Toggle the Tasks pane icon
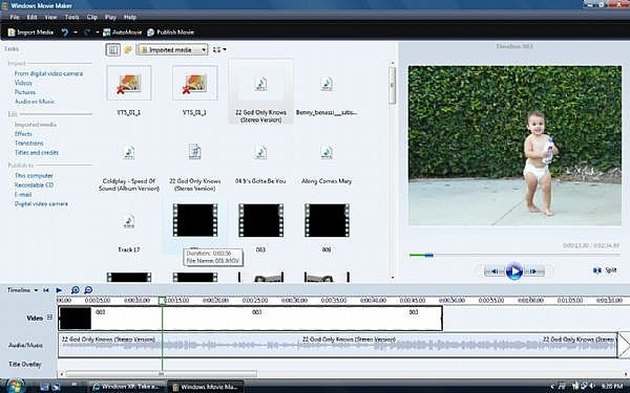 [113, 50]
